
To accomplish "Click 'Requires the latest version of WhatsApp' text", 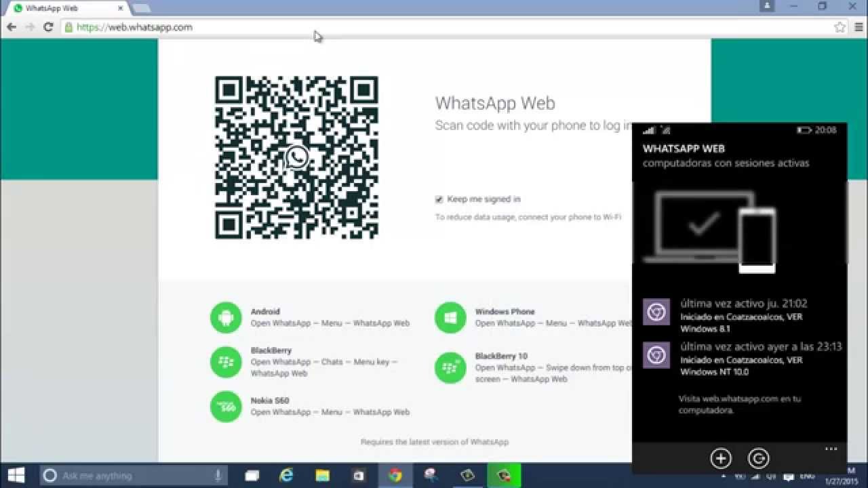I will point(435,442).
